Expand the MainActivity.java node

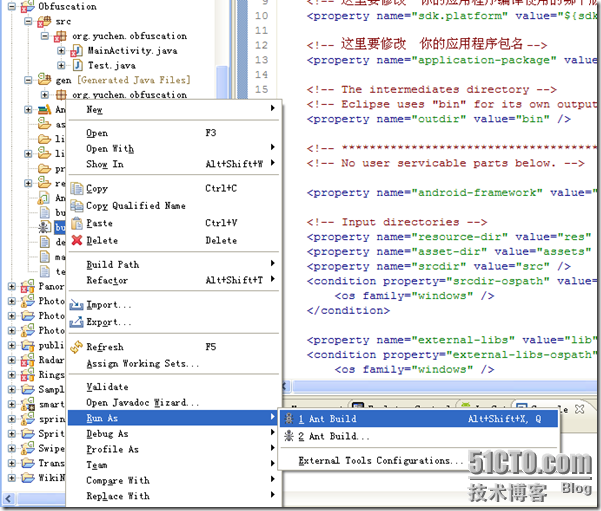coord(61,51)
